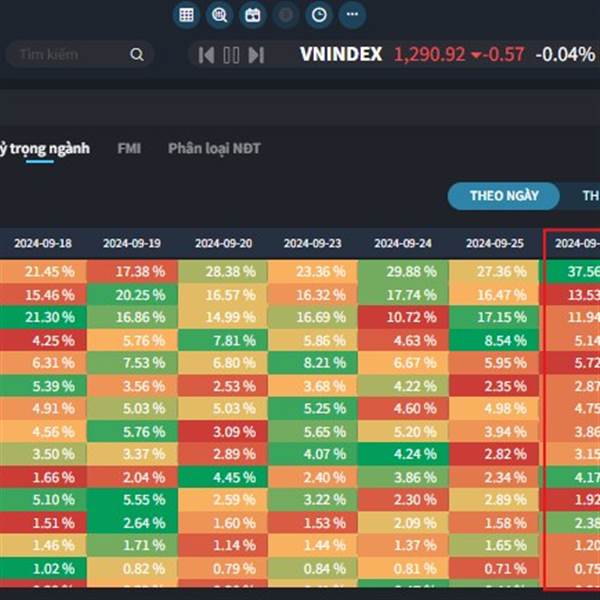600x600 pixels.
Task: Click the green 4.45 % cell
Action: pyautogui.click(x=223, y=477)
